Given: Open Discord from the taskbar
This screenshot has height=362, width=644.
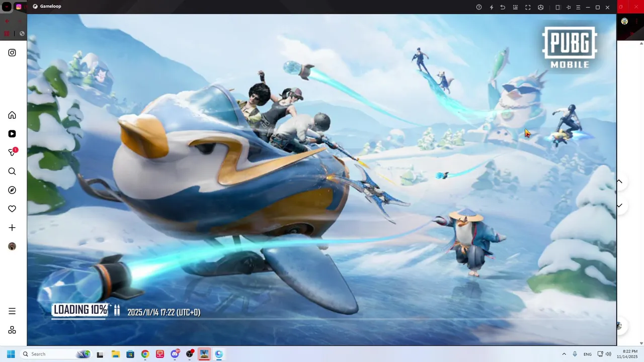Looking at the screenshot, I should (175, 354).
